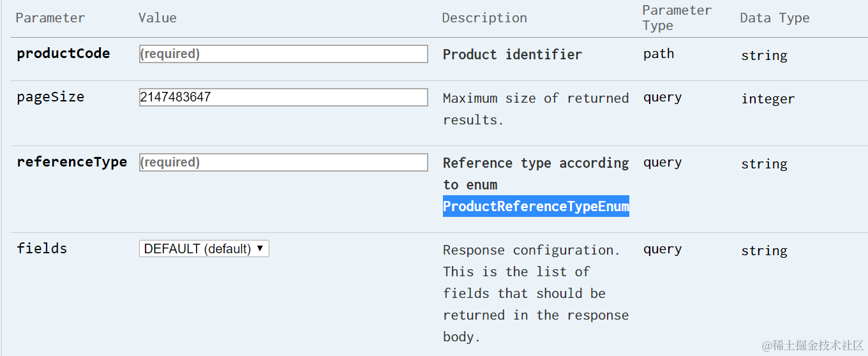Click the Data Type column header
Image resolution: width=868 pixels, height=356 pixels.
[x=774, y=18]
